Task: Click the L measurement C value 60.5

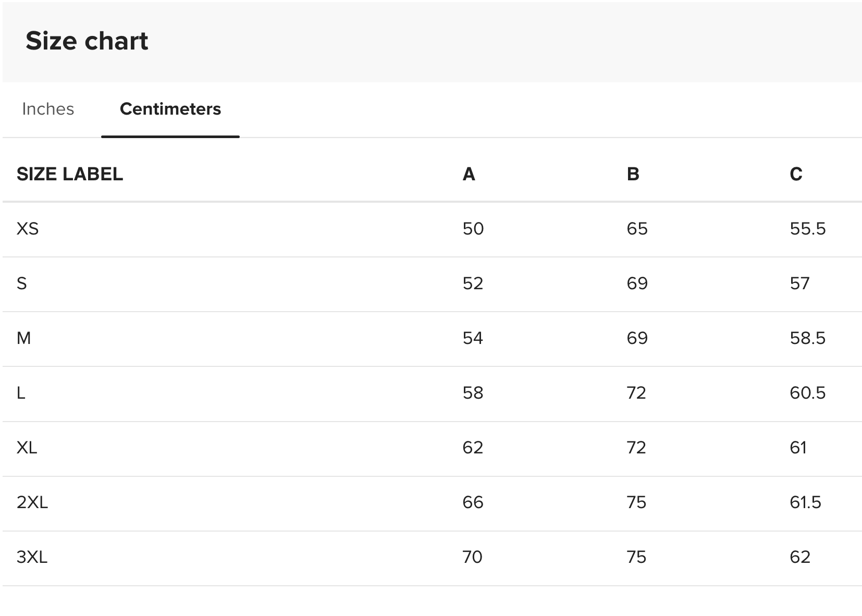Action: (808, 393)
